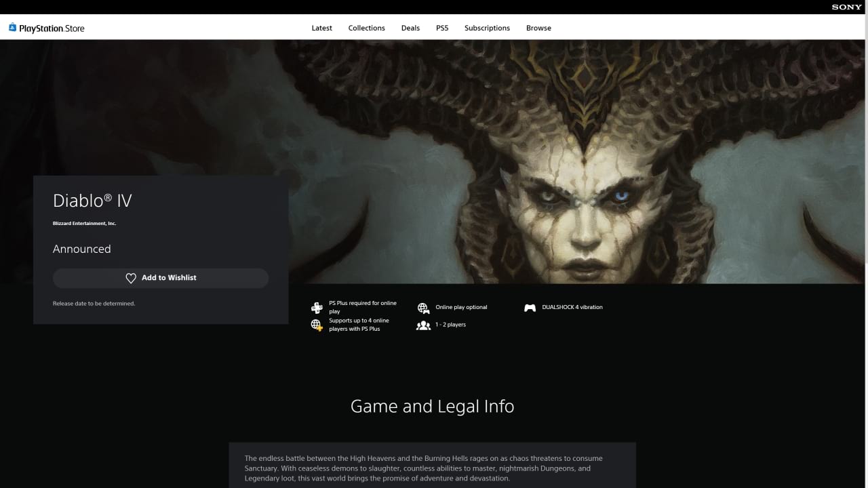Screen dimensions: 868x488
Task: Click the 1 - 2 players people icon
Action: tap(423, 325)
